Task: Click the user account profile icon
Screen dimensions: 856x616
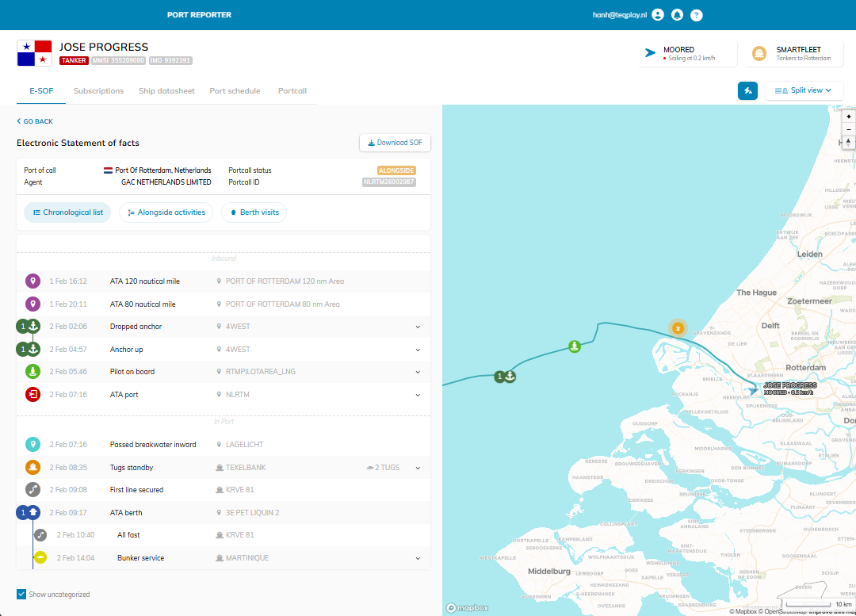Action: [657, 15]
